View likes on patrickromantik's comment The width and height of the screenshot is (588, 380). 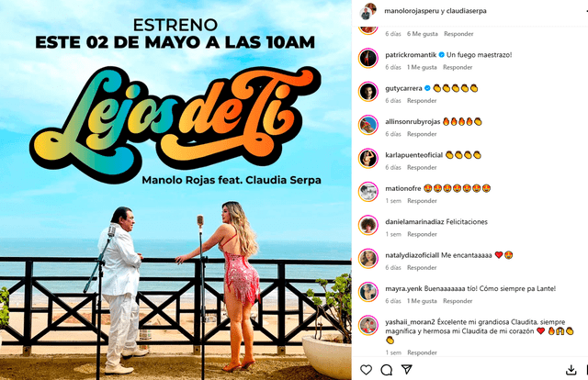pyautogui.click(x=422, y=67)
